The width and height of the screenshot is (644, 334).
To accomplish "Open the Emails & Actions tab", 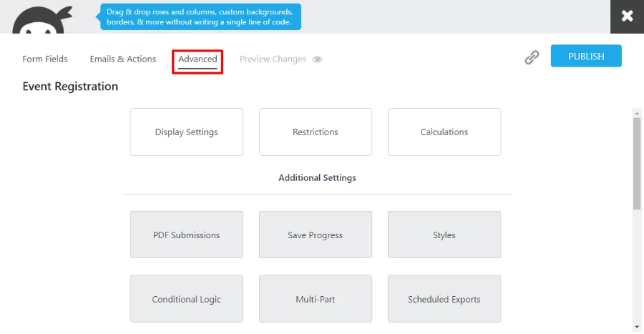I will click(123, 59).
